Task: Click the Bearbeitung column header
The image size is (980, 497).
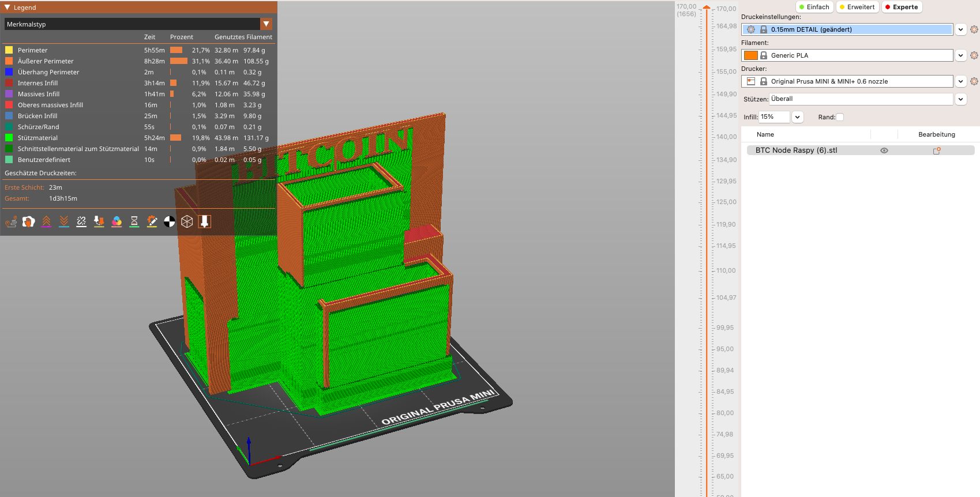Action: point(937,134)
